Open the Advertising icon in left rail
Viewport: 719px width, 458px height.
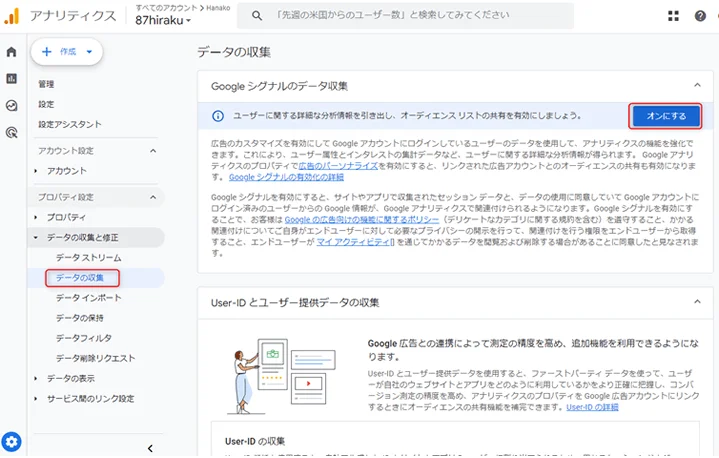pyautogui.click(x=11, y=133)
